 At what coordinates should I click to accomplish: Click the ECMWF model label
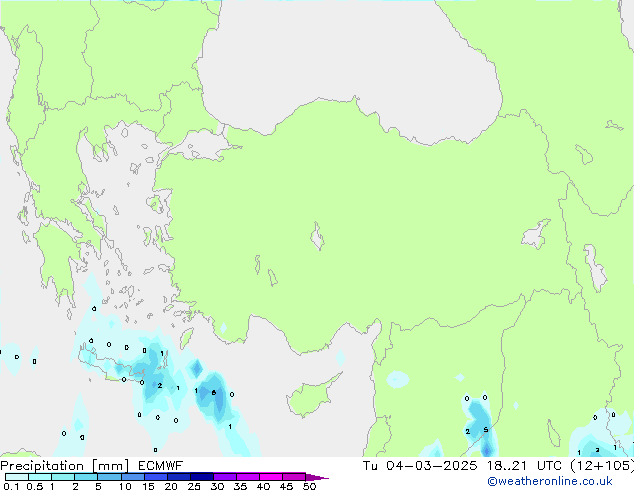pos(161,466)
